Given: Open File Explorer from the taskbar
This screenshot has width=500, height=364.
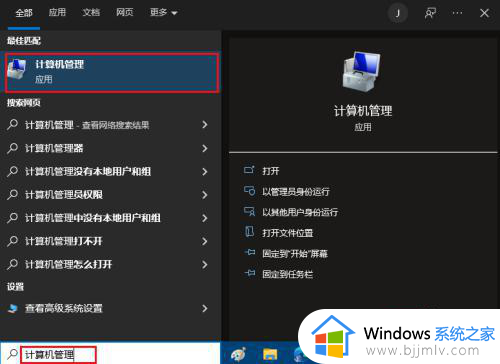Looking at the screenshot, I should pyautogui.click(x=270, y=355).
